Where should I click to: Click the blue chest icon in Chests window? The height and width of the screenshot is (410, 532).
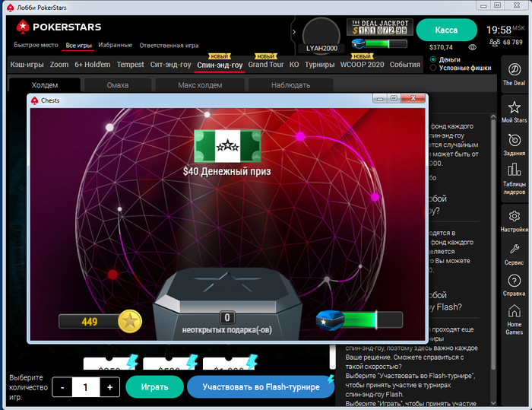329,320
